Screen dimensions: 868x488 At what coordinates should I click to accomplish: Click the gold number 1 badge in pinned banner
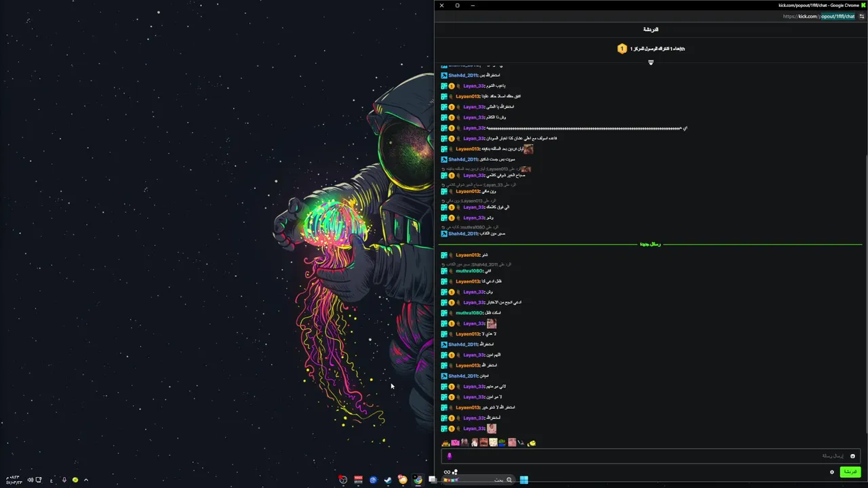point(622,49)
